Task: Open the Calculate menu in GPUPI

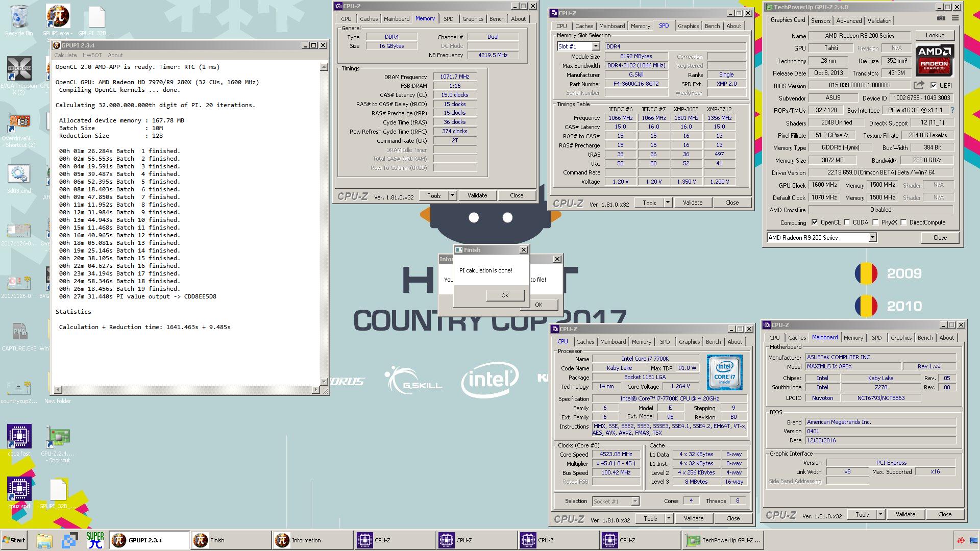Action: (65, 55)
